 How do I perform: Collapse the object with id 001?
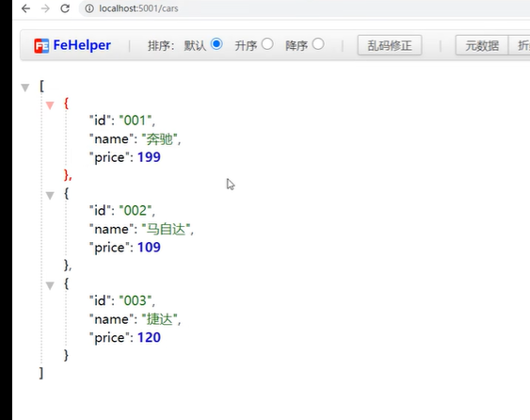[x=50, y=105]
